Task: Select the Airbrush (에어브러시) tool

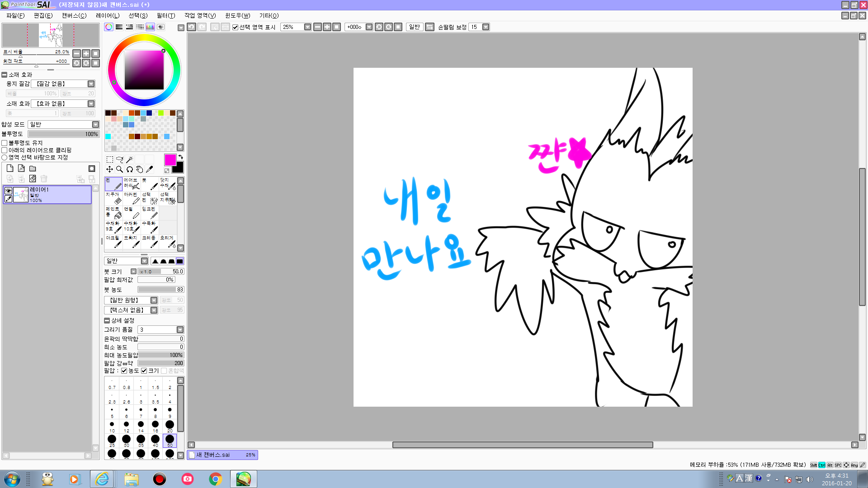Action: pyautogui.click(x=132, y=183)
